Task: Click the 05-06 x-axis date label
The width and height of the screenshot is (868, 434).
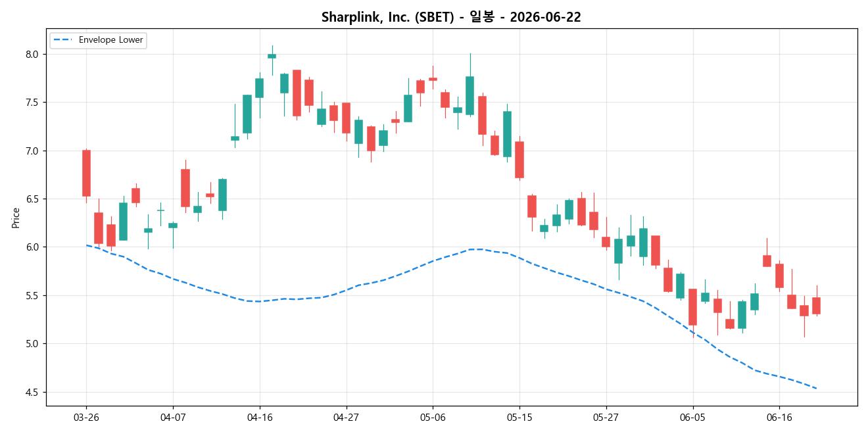Action: pyautogui.click(x=433, y=418)
